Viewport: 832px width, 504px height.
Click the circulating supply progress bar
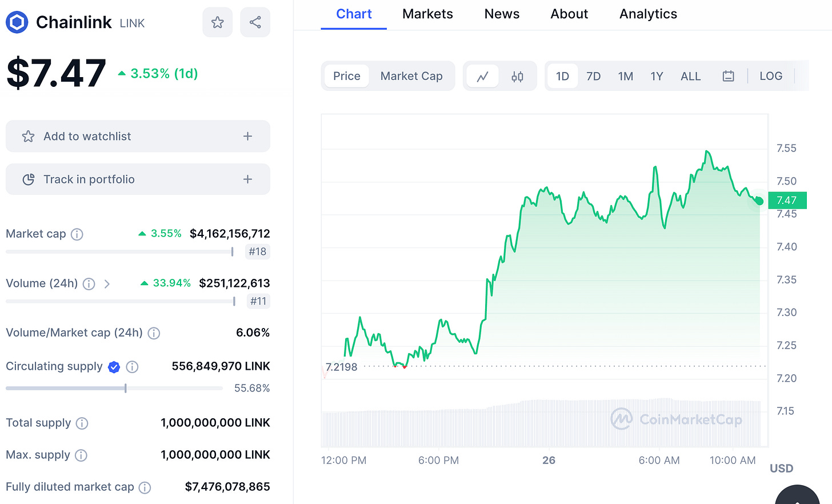click(x=114, y=389)
